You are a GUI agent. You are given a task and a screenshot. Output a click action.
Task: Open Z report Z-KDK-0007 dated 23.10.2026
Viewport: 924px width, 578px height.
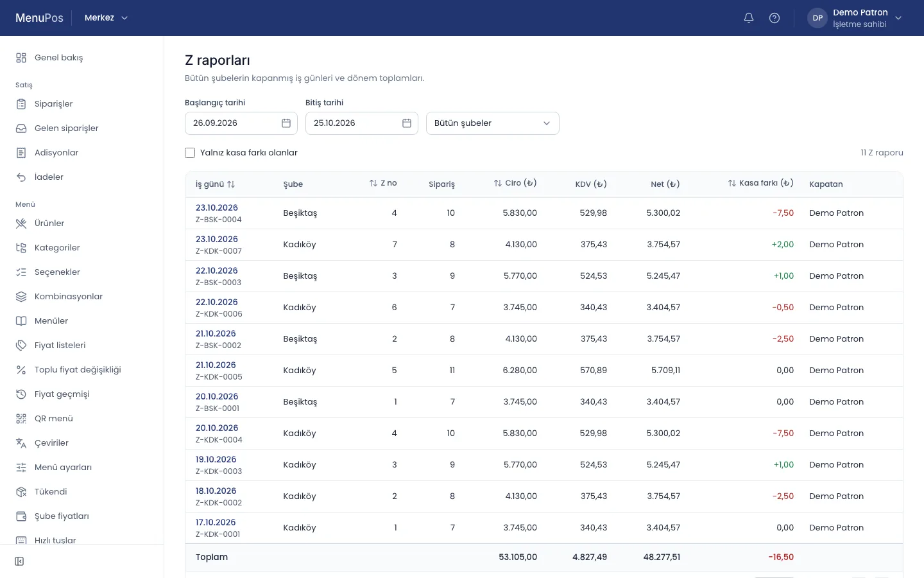point(217,240)
